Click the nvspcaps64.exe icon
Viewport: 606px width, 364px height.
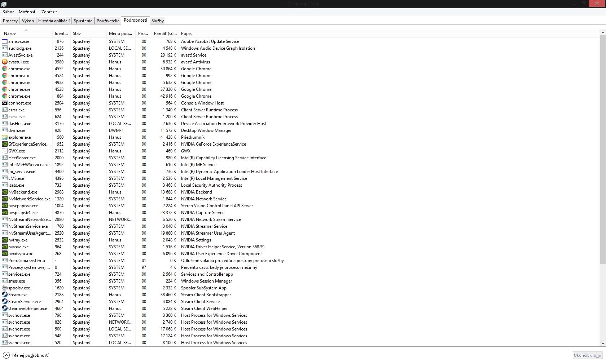(x=5, y=213)
